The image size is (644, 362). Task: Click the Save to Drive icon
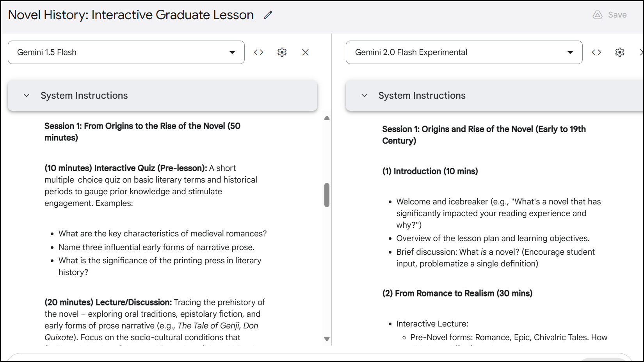point(598,15)
